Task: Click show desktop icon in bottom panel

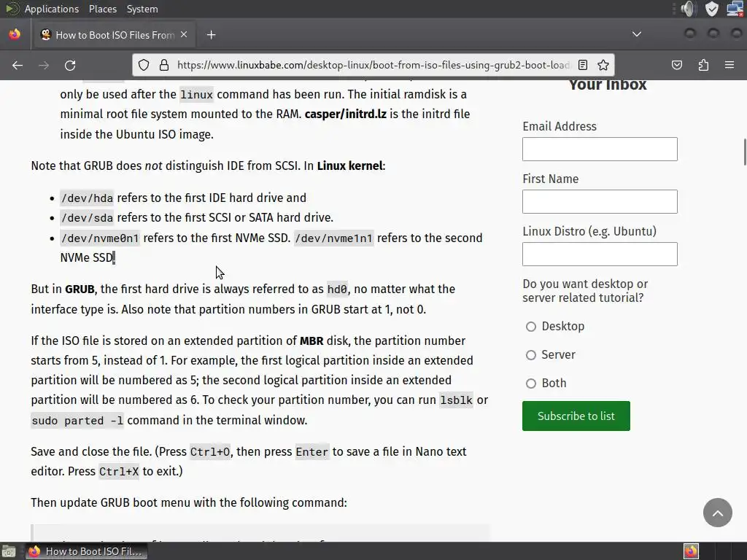Action: coord(9,551)
